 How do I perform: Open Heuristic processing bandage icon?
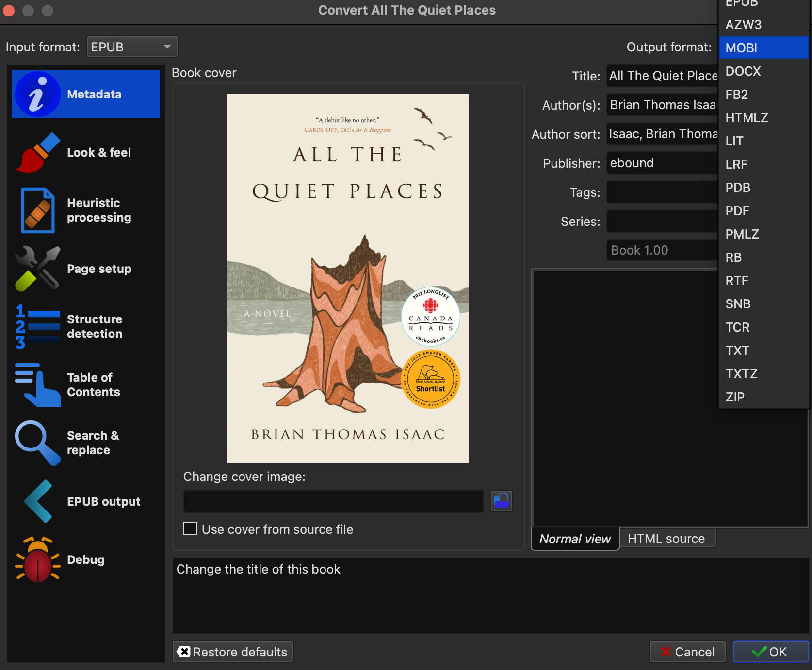(38, 210)
